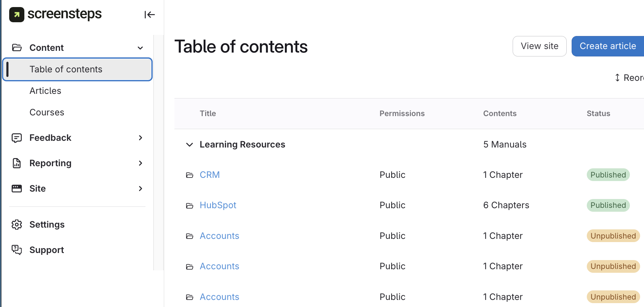The height and width of the screenshot is (307, 644).
Task: Expand the Site menu chevron
Action: tap(140, 188)
